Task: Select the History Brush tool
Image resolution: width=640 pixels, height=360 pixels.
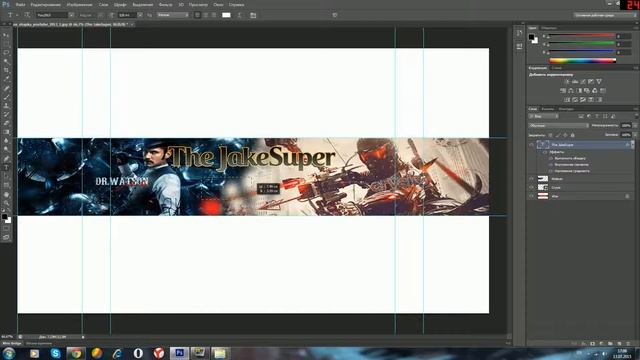Action: (x=6, y=115)
